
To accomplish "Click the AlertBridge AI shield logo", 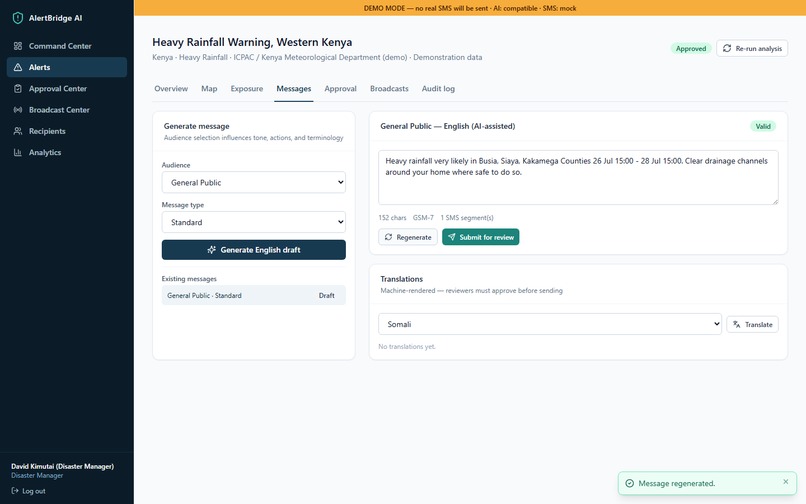I will click(17, 18).
